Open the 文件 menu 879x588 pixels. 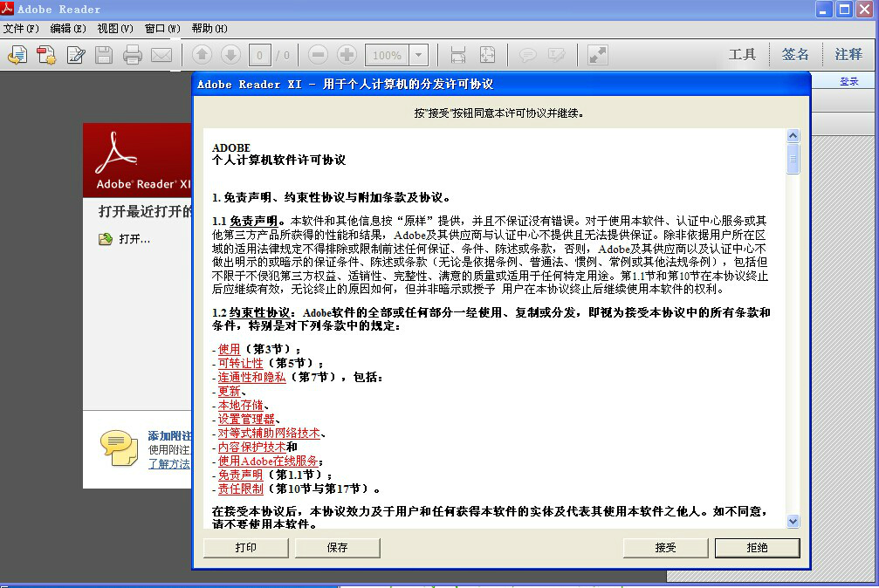click(17, 28)
